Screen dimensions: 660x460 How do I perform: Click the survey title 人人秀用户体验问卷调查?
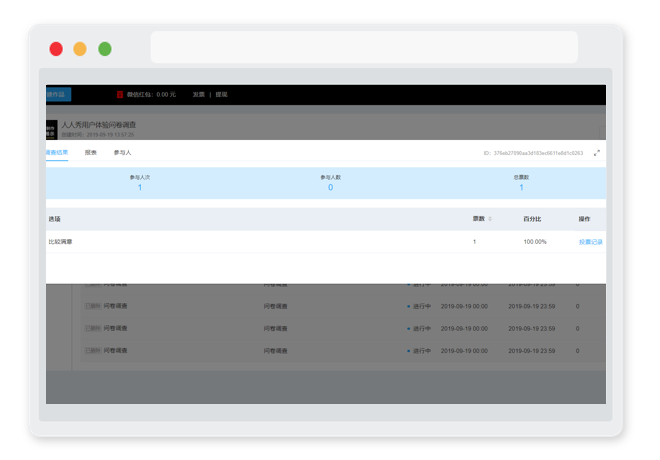99,125
